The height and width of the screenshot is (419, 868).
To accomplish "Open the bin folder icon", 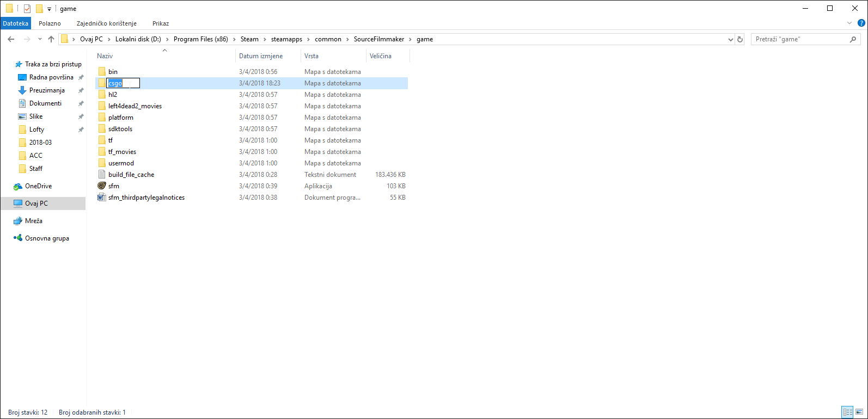I will pyautogui.click(x=102, y=71).
